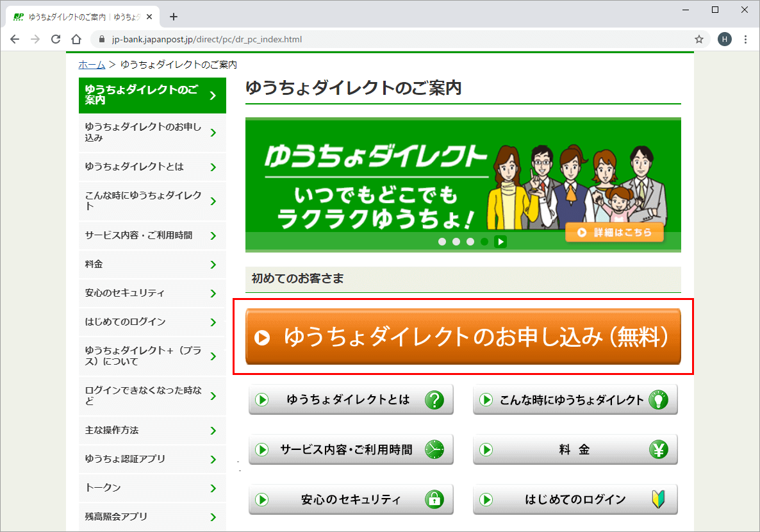760x532 pixels.
Task: Open the Chrome three-dot menu
Action: (745, 39)
